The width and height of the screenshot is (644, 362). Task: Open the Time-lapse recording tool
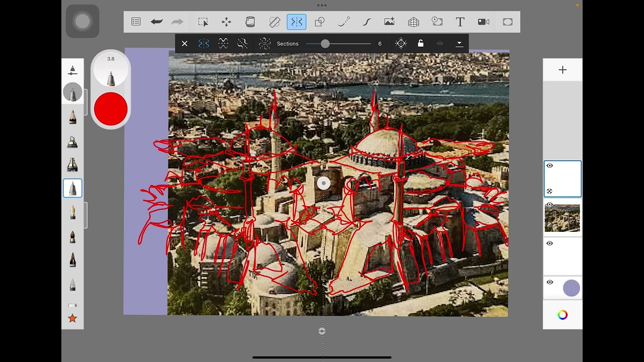[437, 22]
